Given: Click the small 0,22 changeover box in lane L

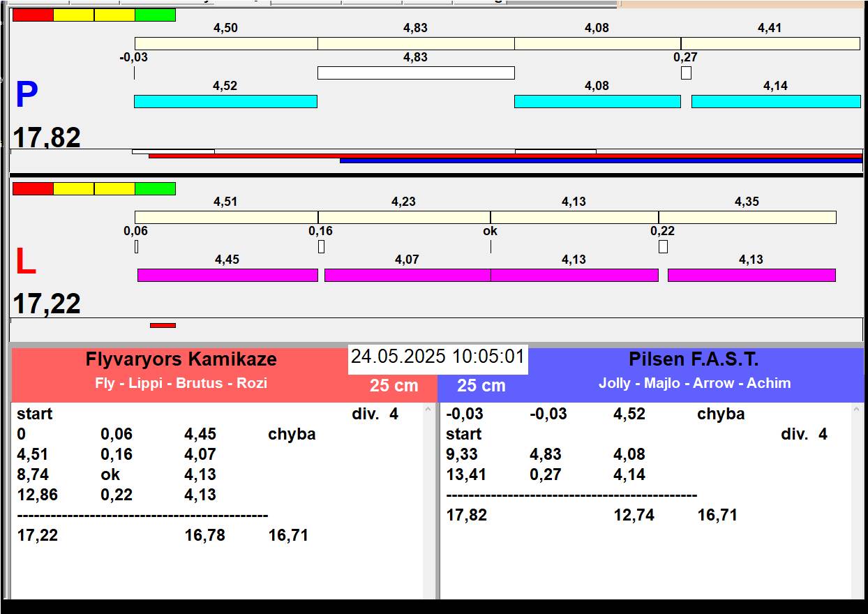Looking at the screenshot, I should 663,246.
